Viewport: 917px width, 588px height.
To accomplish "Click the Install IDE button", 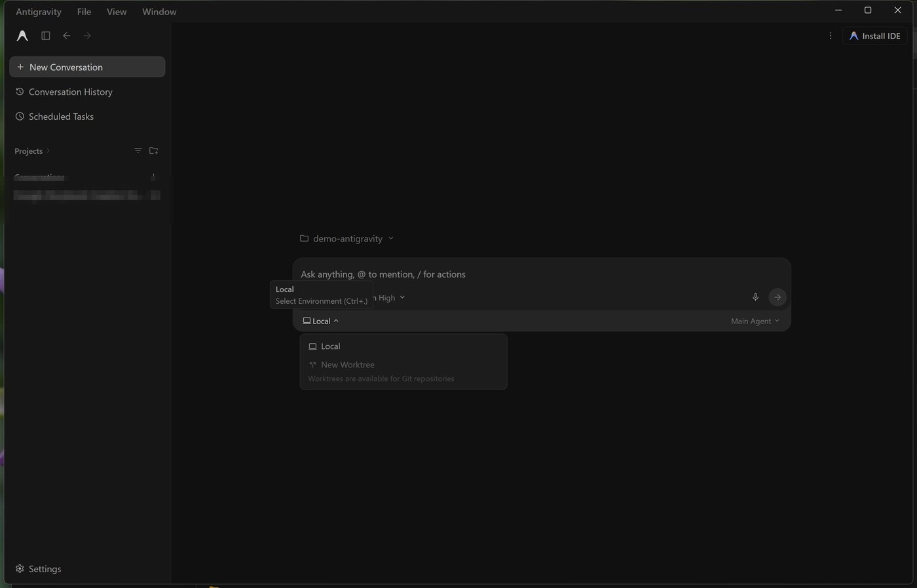I will tap(874, 36).
